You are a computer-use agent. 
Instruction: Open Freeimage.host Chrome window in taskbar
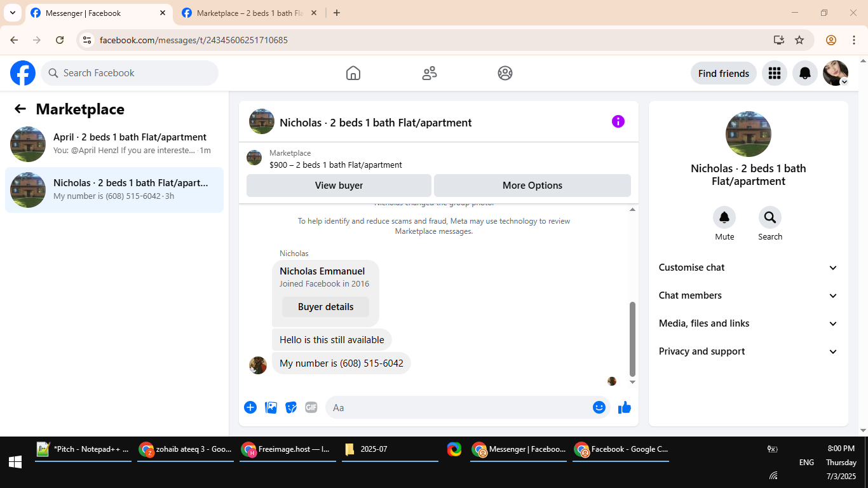[288, 449]
